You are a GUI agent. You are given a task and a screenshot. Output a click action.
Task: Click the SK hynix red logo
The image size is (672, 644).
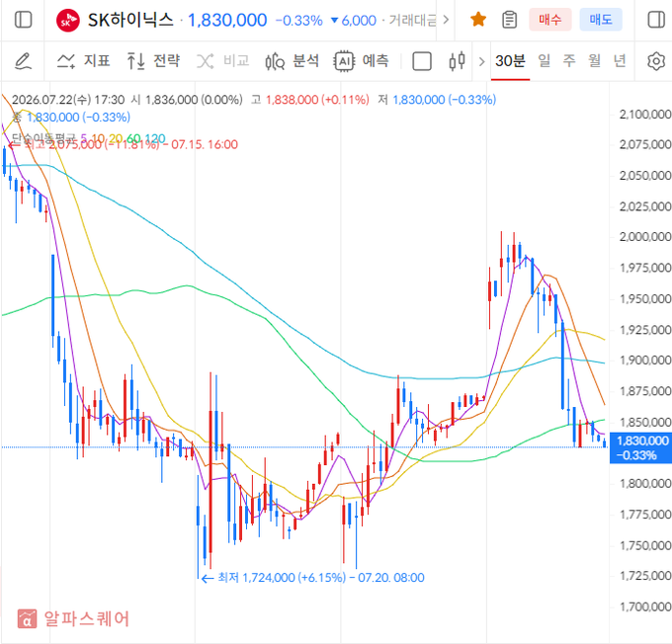coord(68,20)
